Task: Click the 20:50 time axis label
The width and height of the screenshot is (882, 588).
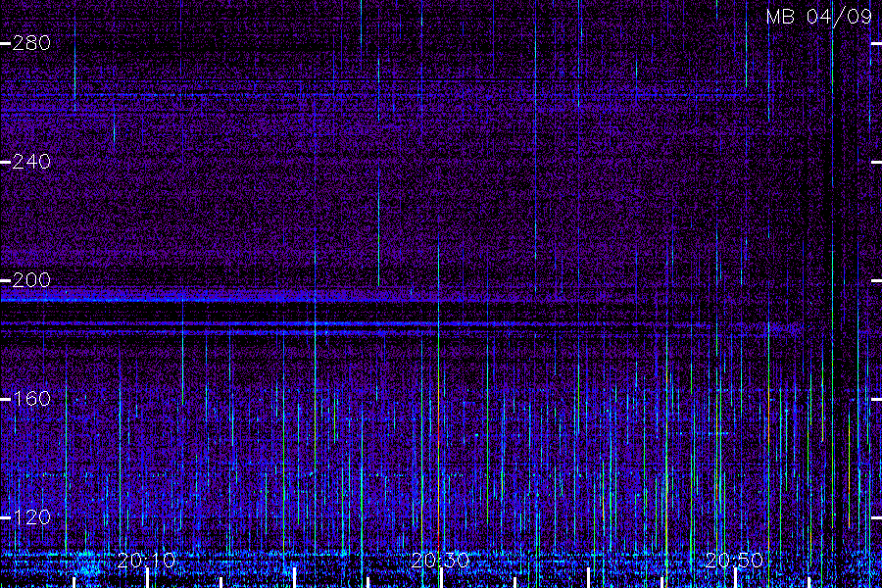Action: tap(734, 561)
